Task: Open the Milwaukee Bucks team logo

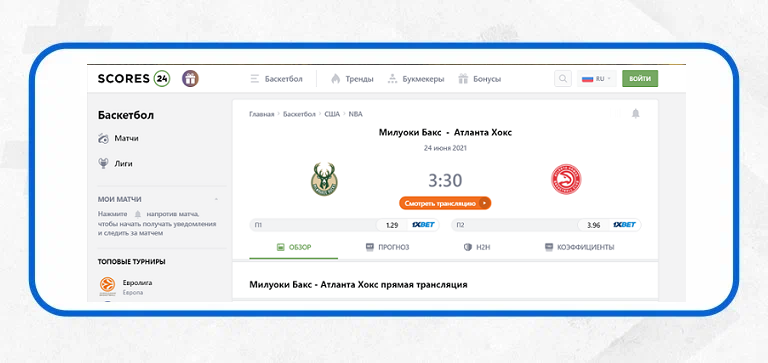Action: point(324,179)
